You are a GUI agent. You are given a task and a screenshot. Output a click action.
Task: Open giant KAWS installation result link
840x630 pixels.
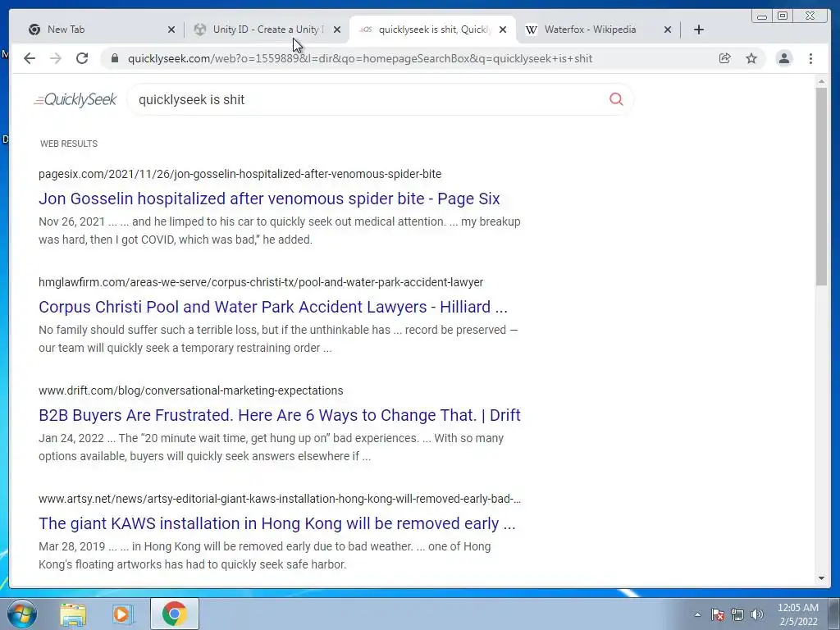[277, 523]
